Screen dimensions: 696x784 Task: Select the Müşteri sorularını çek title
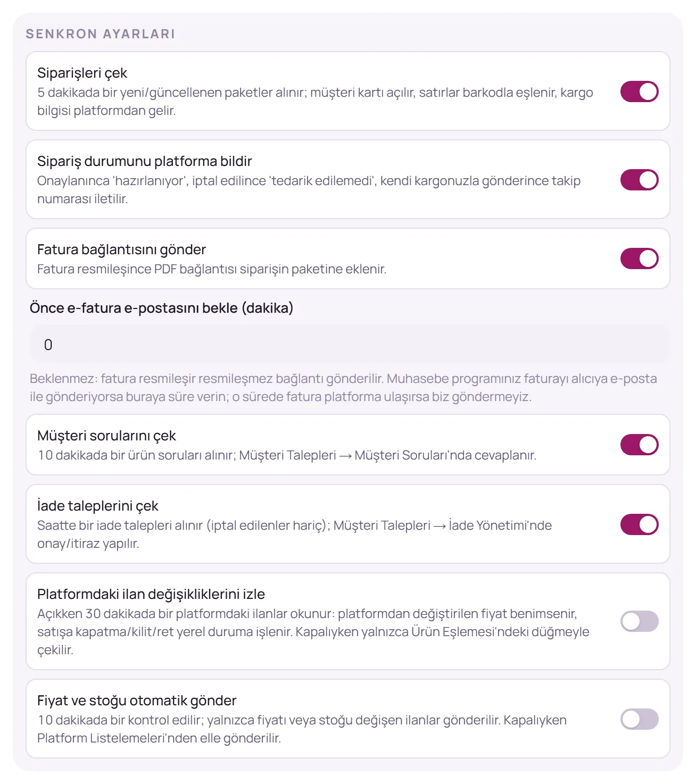106,436
